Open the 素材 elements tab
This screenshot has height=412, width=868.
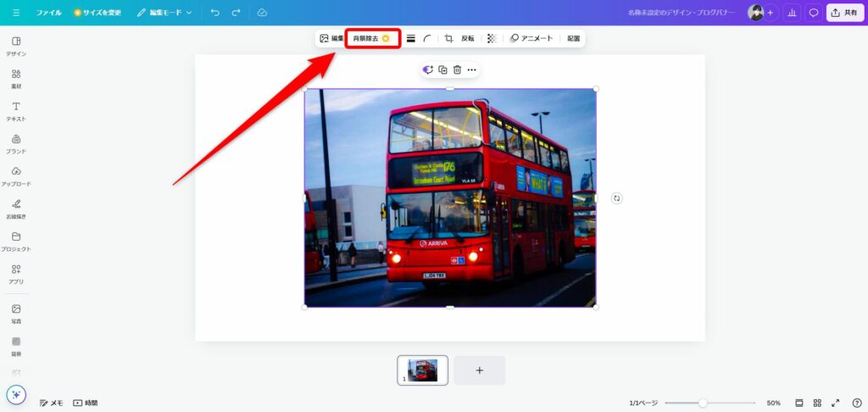point(16,78)
